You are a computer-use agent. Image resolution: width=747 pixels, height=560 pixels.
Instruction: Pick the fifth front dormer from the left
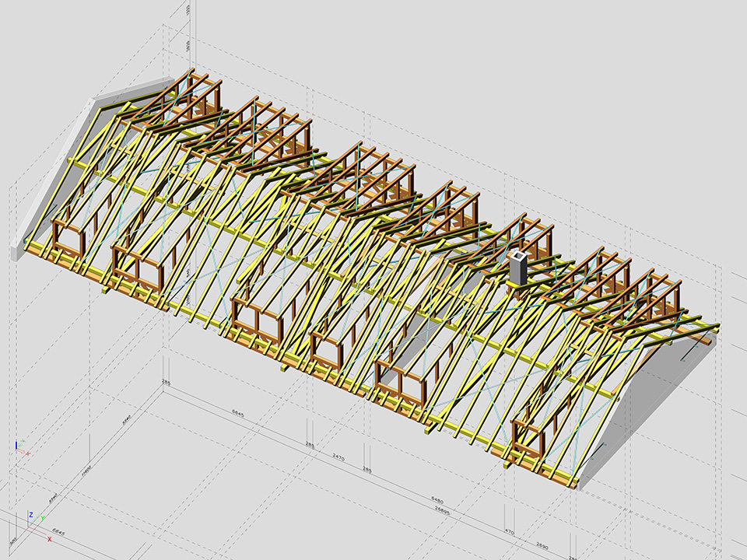pyautogui.click(x=400, y=380)
